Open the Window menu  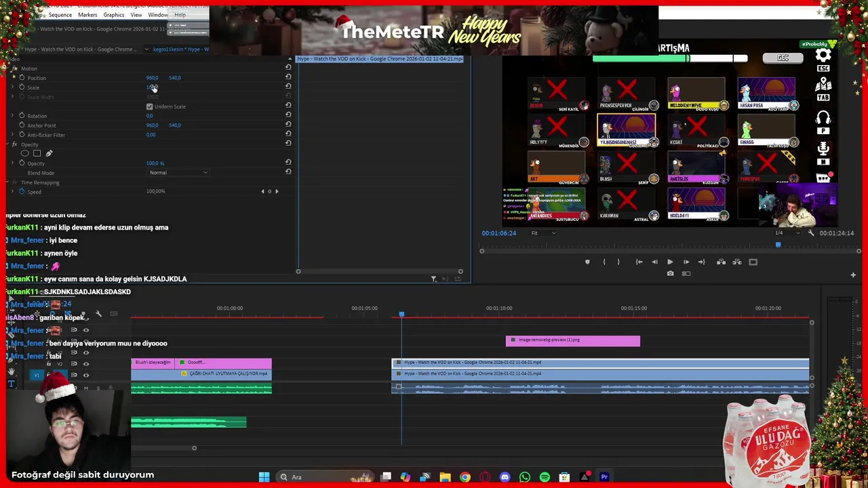[158, 15]
